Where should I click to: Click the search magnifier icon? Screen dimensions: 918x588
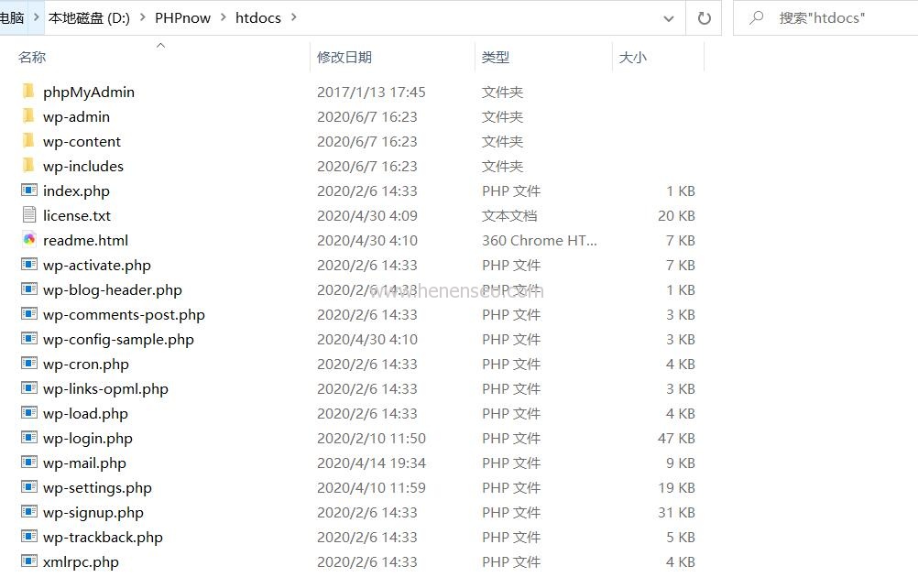(x=757, y=17)
